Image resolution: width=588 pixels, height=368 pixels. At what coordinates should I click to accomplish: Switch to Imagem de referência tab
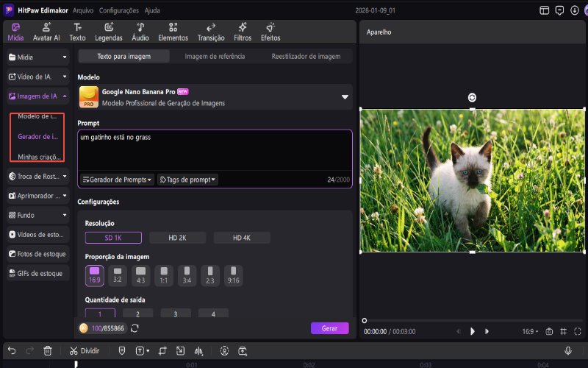click(x=215, y=57)
